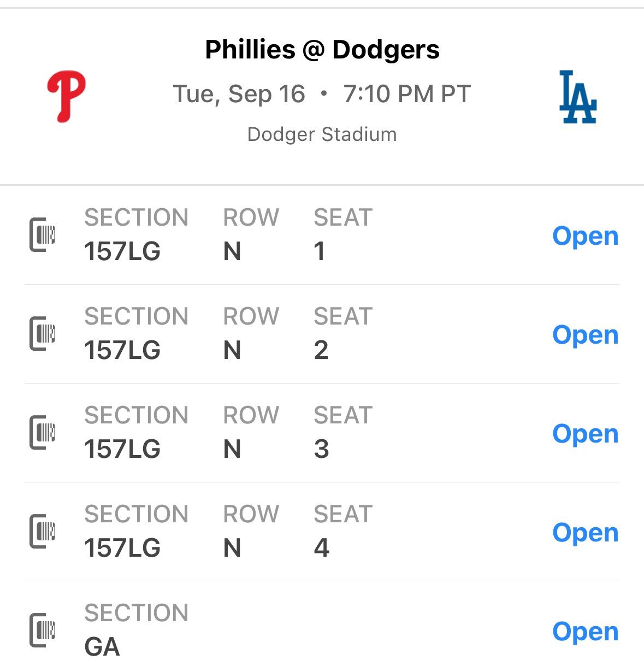Select the seat number 2 value
The image size is (644, 672).
tap(321, 350)
